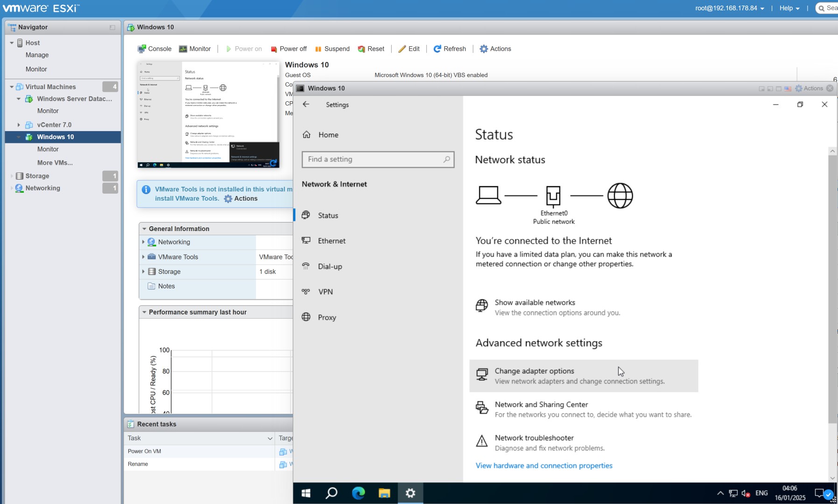Go back in the Settings window
The height and width of the screenshot is (504, 838).
tap(306, 105)
